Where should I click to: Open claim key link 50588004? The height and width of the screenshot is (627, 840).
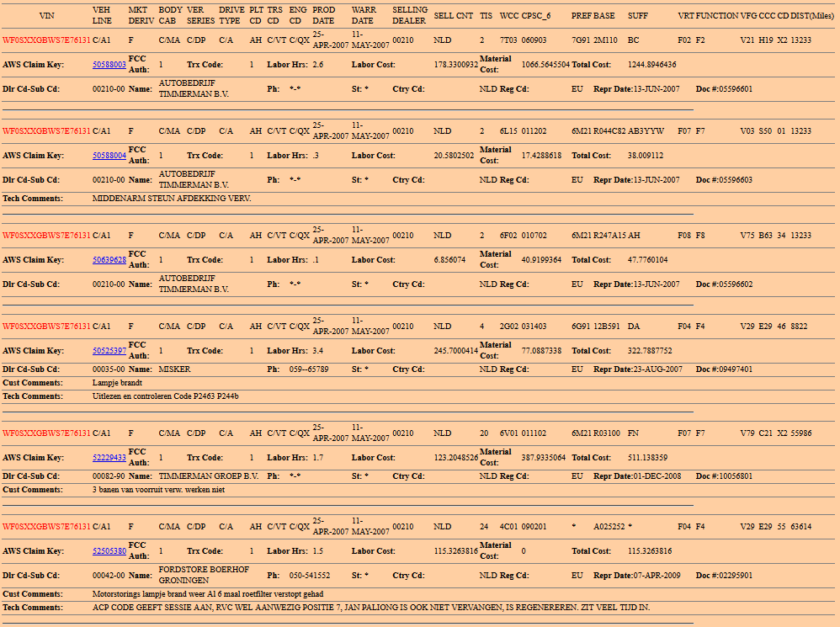[109, 156]
